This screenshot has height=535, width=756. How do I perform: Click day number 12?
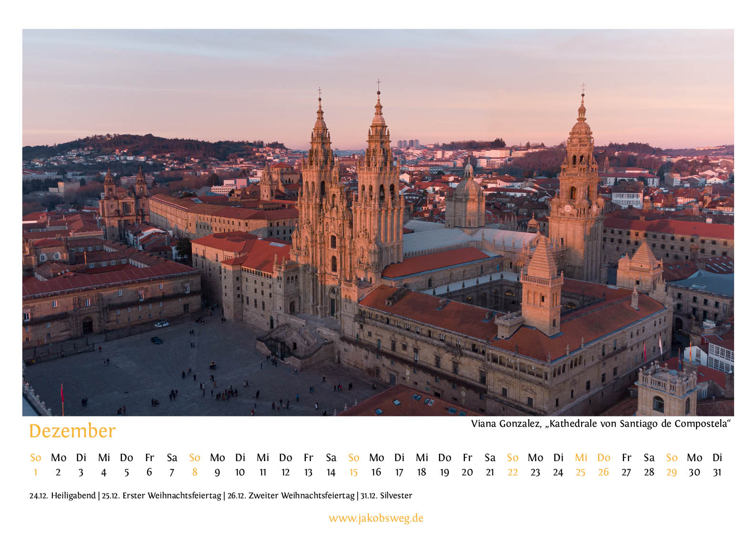[x=285, y=472]
